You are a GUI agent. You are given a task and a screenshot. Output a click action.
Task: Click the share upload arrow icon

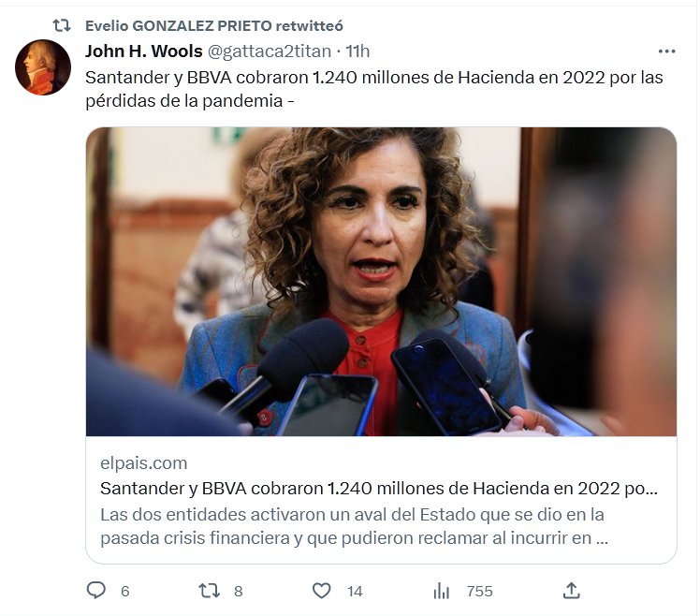coord(572,591)
